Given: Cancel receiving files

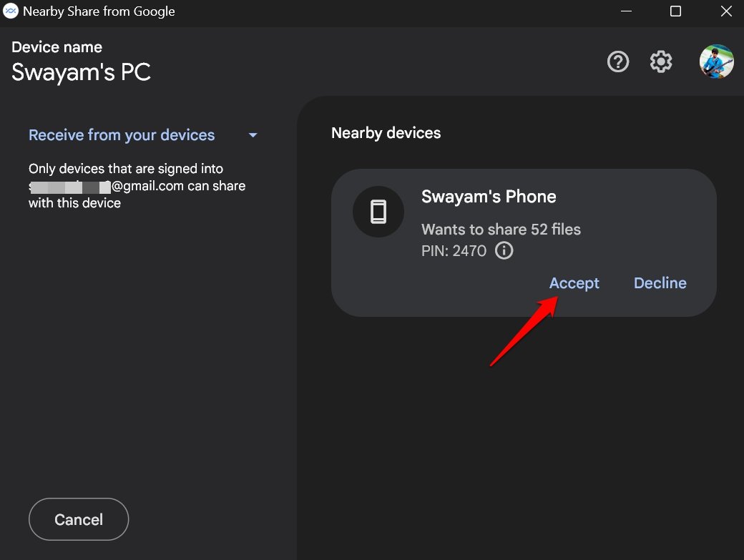Looking at the screenshot, I should tap(78, 519).
